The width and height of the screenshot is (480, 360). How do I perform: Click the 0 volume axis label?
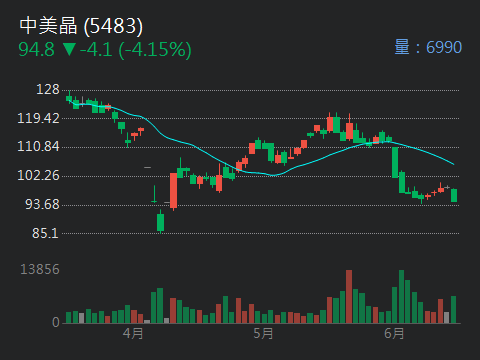pos(56,322)
